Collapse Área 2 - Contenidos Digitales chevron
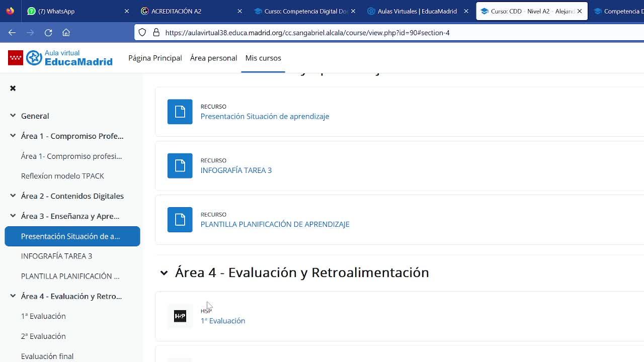 [13, 196]
